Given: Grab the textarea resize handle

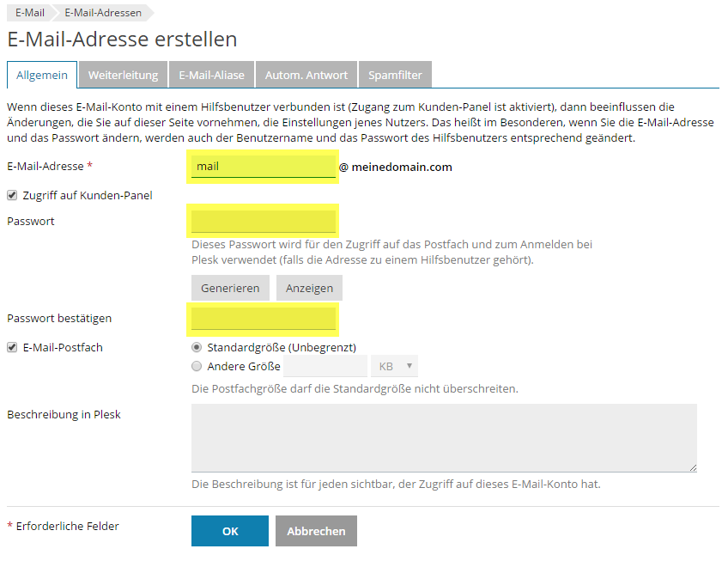Looking at the screenshot, I should pyautogui.click(x=693, y=468).
